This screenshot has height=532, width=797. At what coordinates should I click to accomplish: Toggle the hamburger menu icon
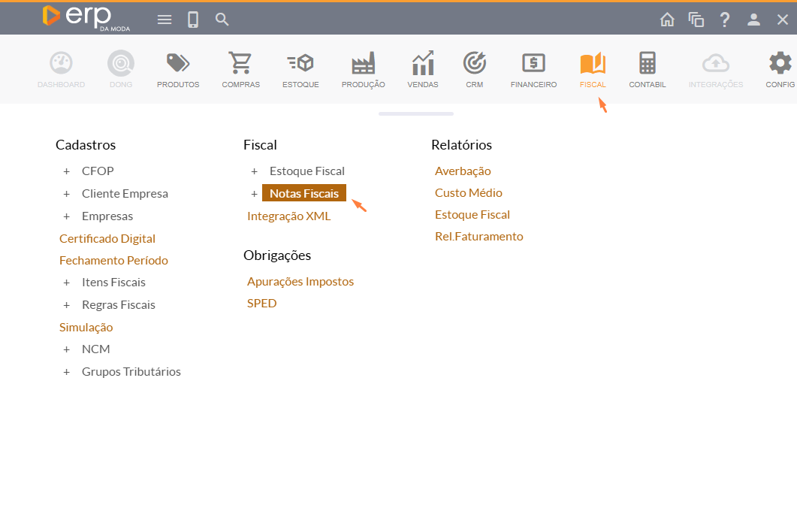(x=165, y=20)
